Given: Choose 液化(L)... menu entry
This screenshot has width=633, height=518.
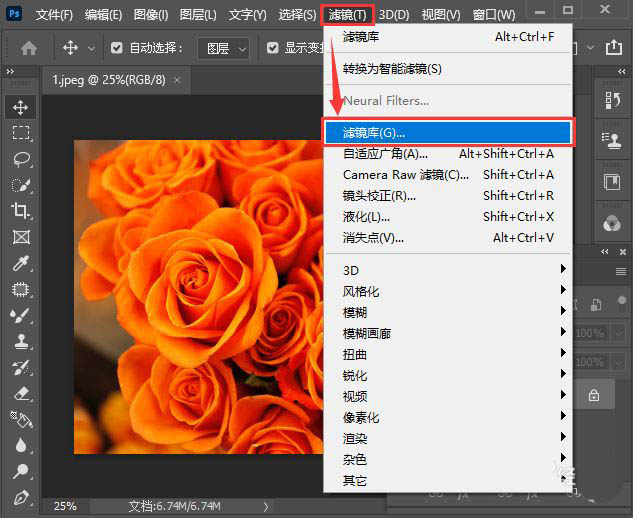Looking at the screenshot, I should click(x=448, y=216).
